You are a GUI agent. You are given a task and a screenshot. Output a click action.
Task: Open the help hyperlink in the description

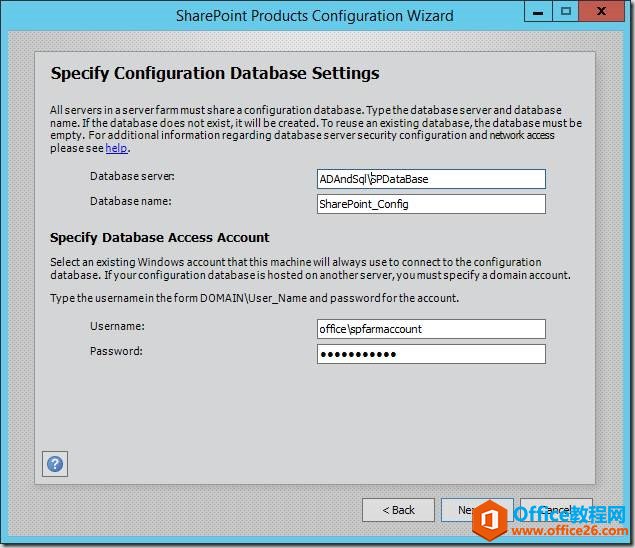pos(116,148)
